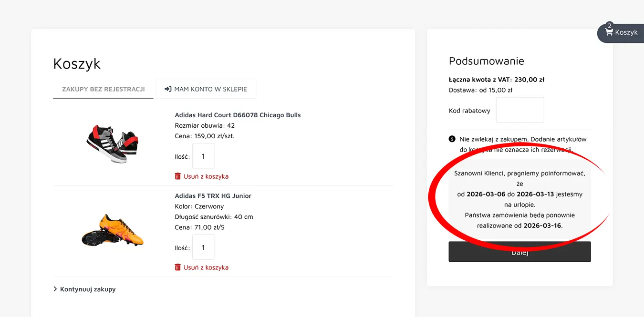644x317 pixels.
Task: Click the trash icon under Adidas Hard Court
Action: 178,176
